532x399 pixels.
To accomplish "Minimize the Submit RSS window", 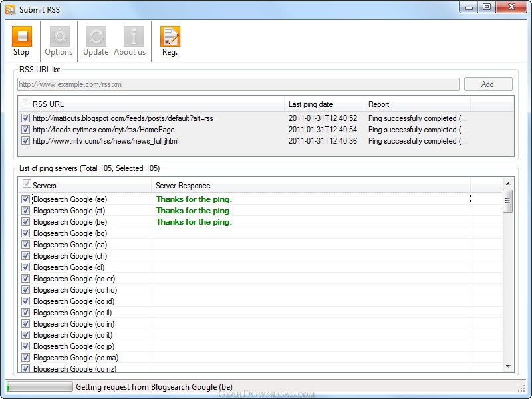I will click(x=469, y=7).
